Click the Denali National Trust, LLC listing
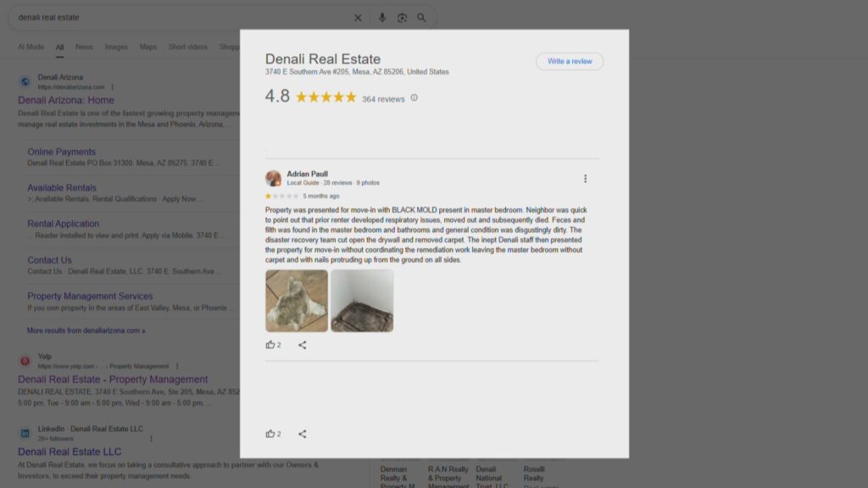 (x=492, y=477)
